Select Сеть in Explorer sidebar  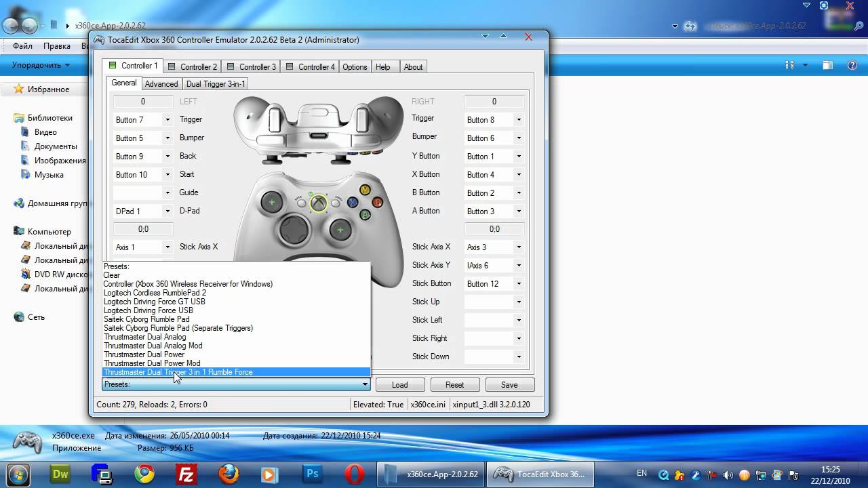click(36, 317)
